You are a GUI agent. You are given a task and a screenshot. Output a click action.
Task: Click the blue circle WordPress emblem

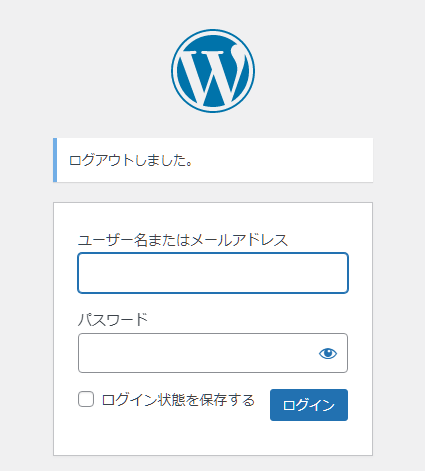tap(213, 71)
